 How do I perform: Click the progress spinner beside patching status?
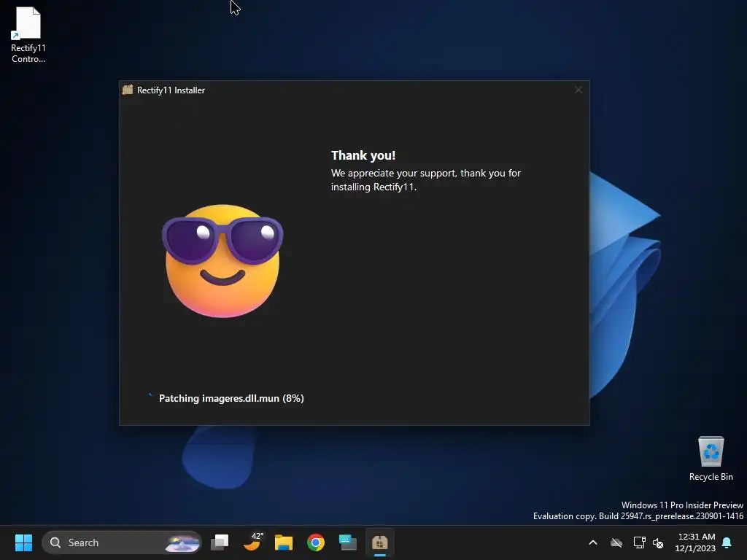tap(150, 396)
